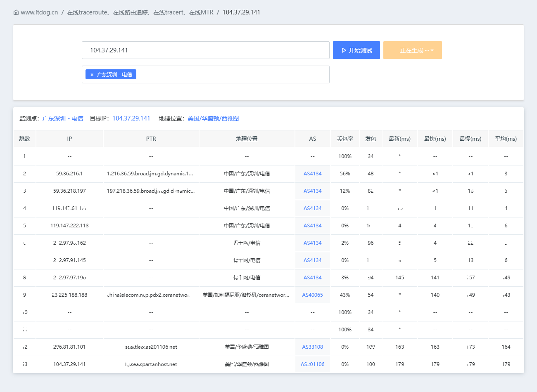The image size is (537, 392).
Task: Open the 广东深圳 - 电信 monitoring point link
Action: pos(63,118)
